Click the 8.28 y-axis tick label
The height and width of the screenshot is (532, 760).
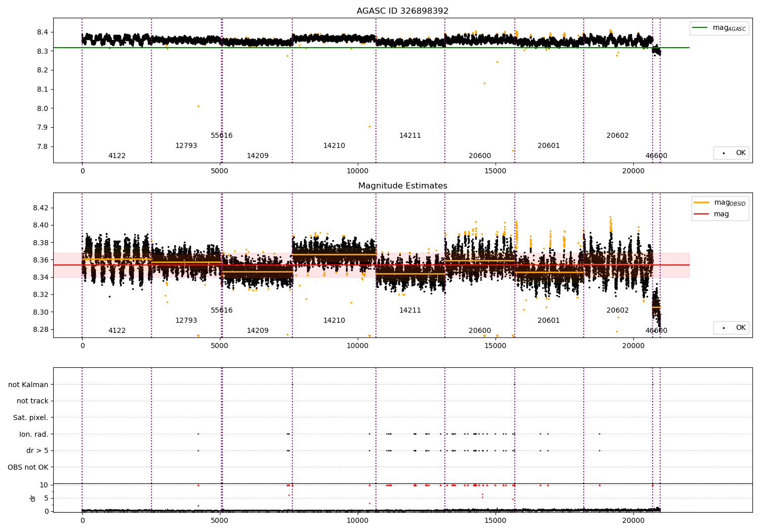(x=41, y=329)
